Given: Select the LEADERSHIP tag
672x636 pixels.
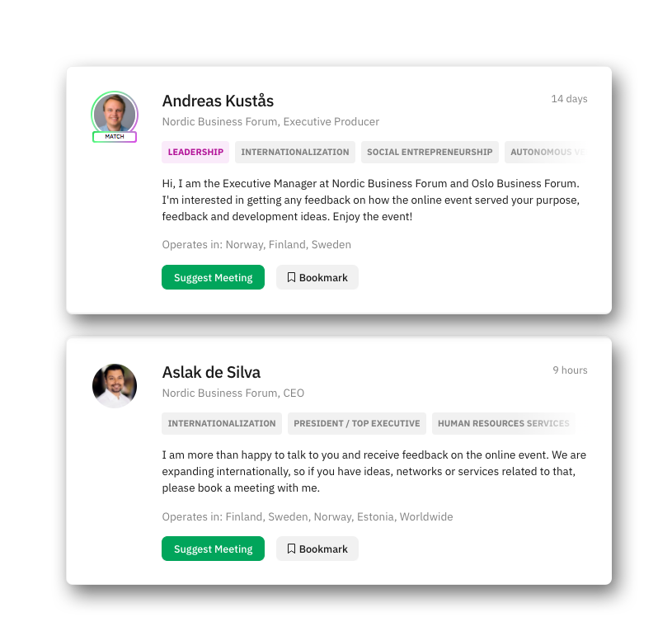Looking at the screenshot, I should tap(195, 153).
